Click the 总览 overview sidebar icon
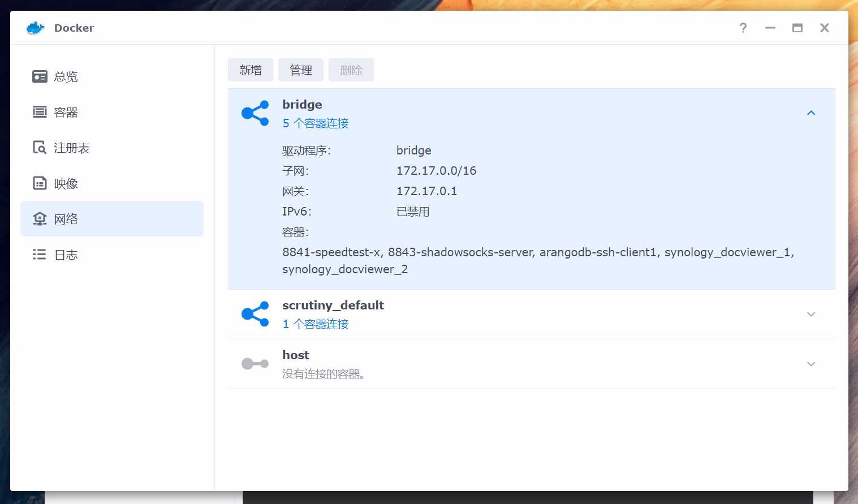Image resolution: width=858 pixels, height=504 pixels. (40, 76)
